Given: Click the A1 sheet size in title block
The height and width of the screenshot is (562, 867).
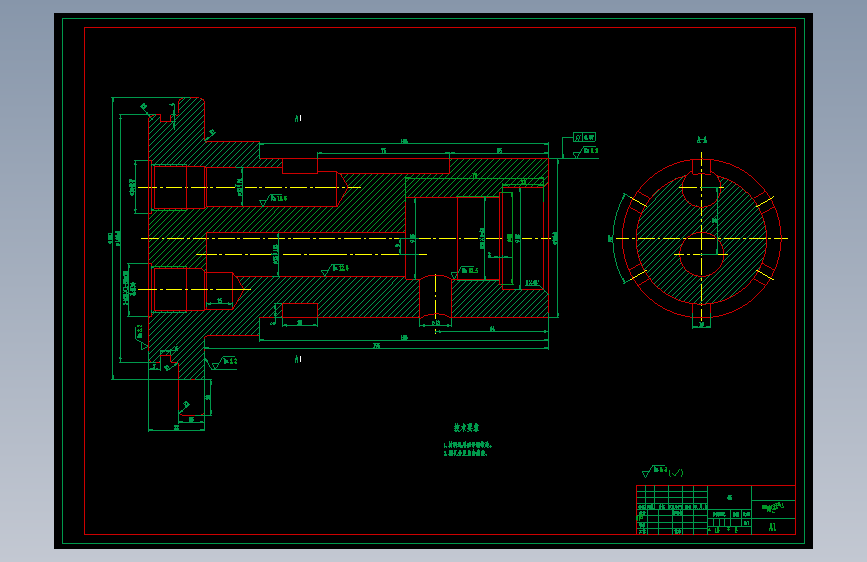Looking at the screenshot, I should (x=772, y=527).
